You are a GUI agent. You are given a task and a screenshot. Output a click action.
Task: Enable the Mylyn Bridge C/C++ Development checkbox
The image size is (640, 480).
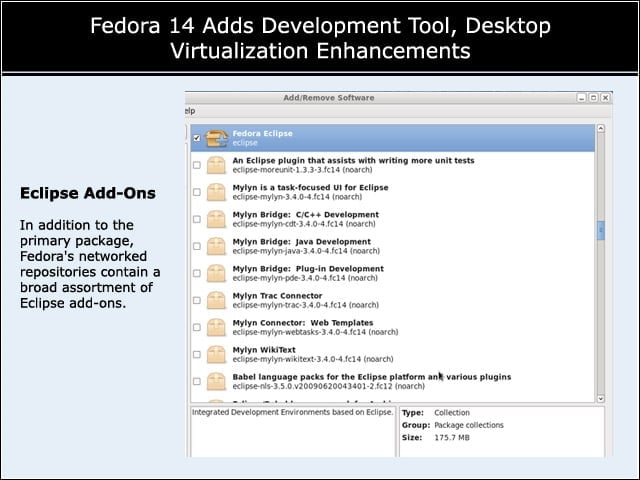coord(197,219)
